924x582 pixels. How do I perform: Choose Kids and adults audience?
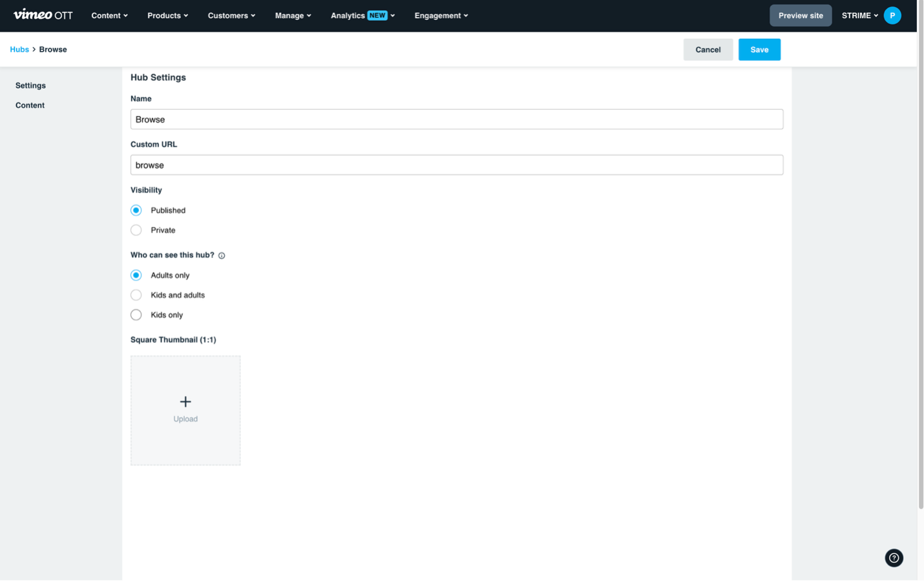click(x=136, y=295)
